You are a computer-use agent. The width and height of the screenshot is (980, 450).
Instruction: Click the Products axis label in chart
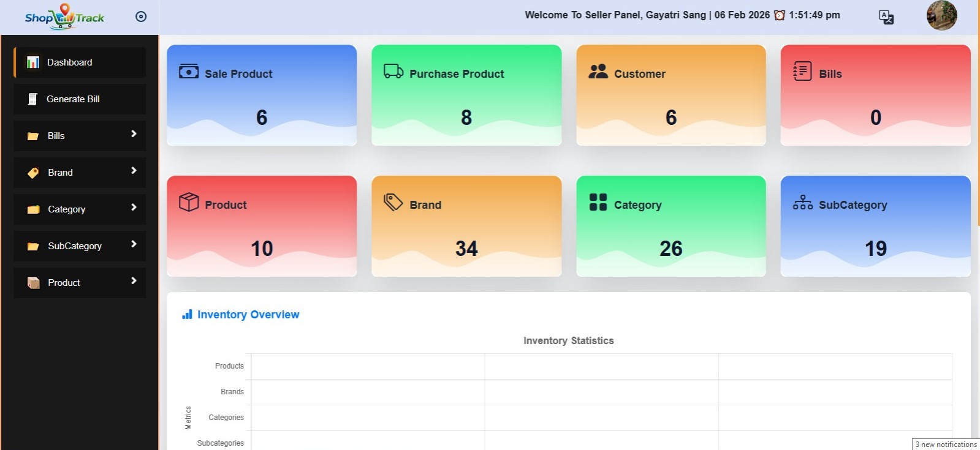(229, 366)
